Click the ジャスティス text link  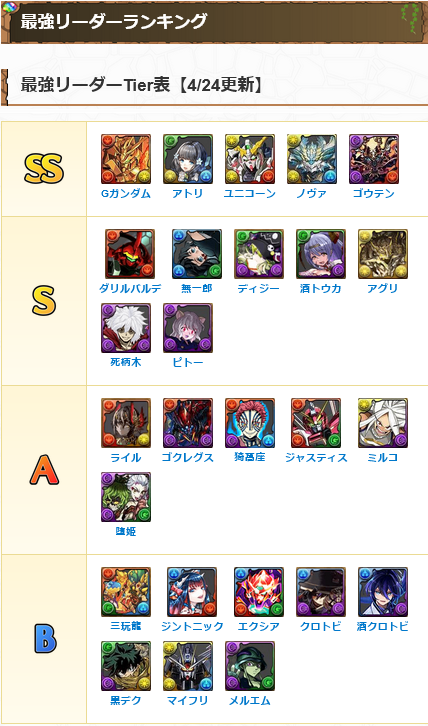[316, 458]
